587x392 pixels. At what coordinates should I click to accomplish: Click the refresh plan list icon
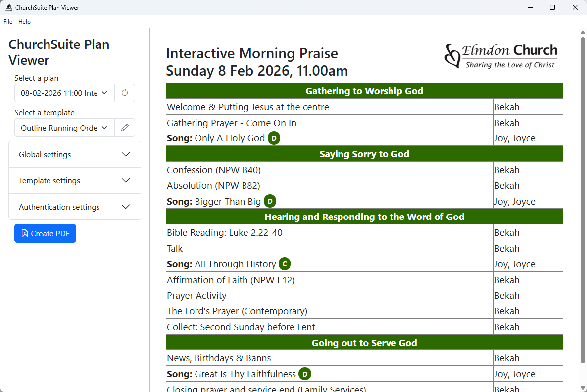125,93
